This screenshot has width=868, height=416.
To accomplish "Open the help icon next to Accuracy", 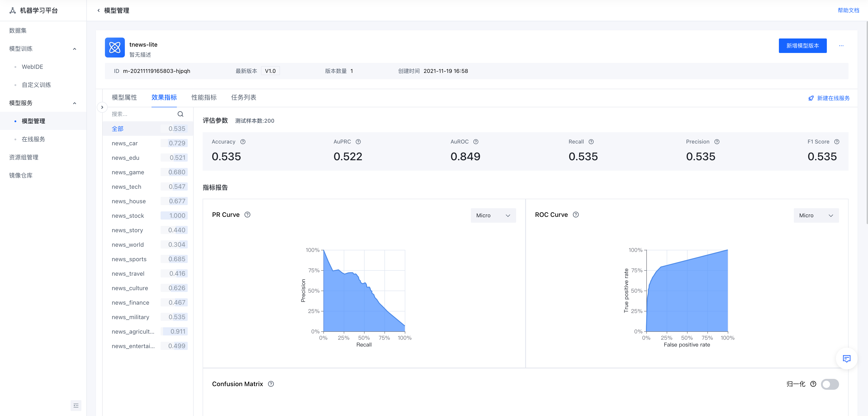I will click(x=243, y=142).
